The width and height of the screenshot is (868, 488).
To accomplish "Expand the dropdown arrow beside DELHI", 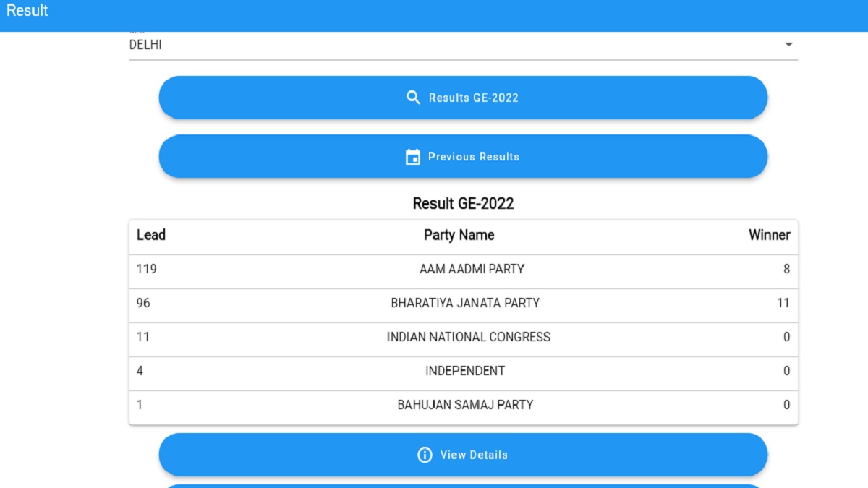I will click(x=790, y=44).
